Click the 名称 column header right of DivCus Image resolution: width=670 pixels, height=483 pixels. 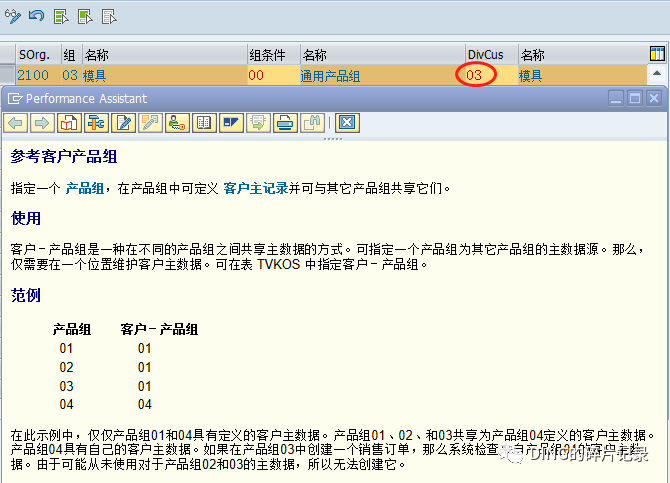pyautogui.click(x=583, y=55)
